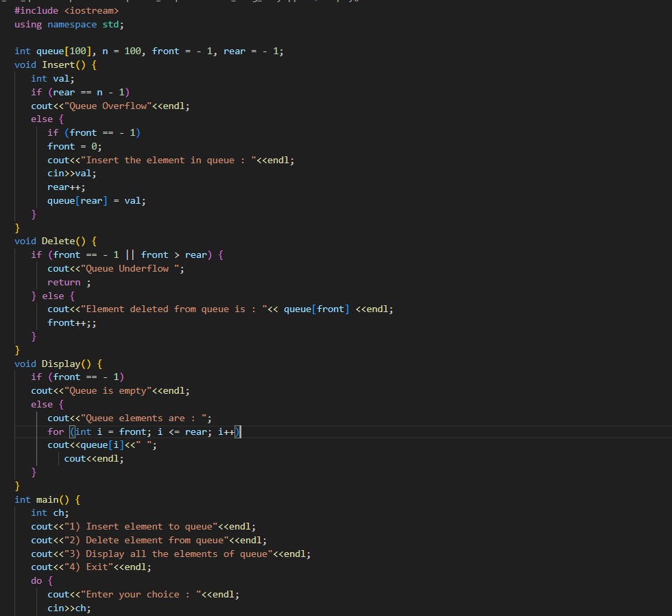Click the "4) Exit" cout line
The image size is (672, 616).
click(x=91, y=567)
